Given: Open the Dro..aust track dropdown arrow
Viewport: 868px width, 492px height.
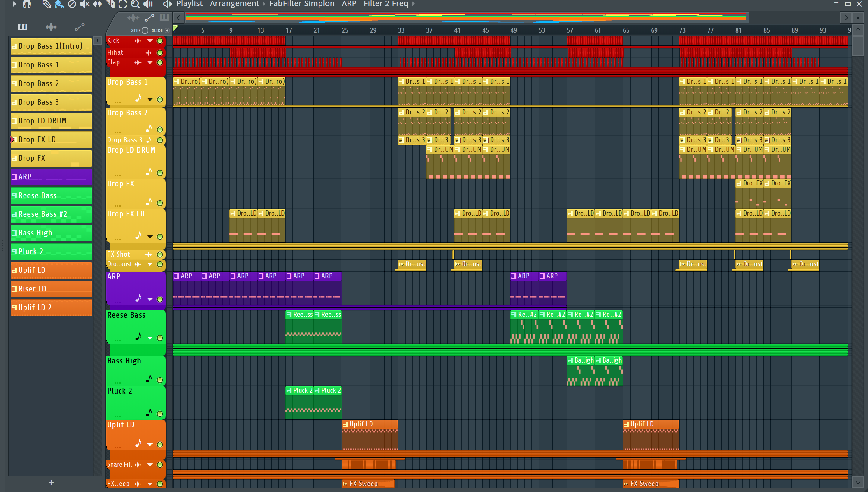Looking at the screenshot, I should (x=150, y=264).
